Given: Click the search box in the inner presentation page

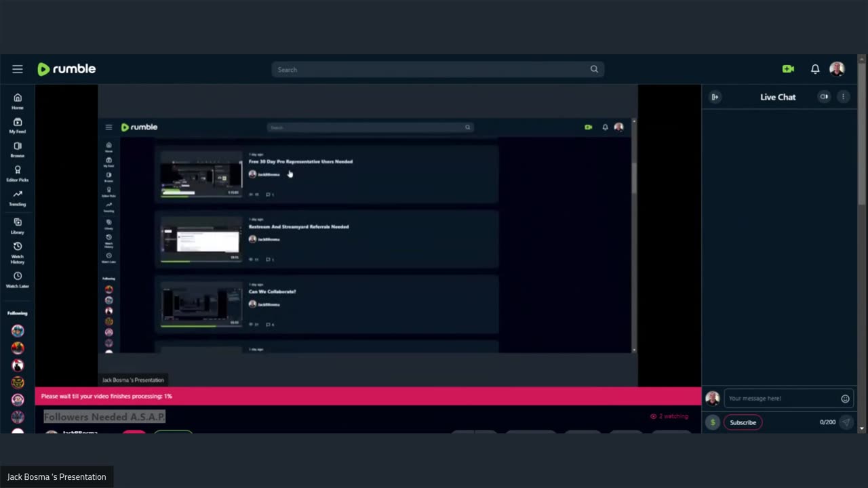Looking at the screenshot, I should click(370, 127).
